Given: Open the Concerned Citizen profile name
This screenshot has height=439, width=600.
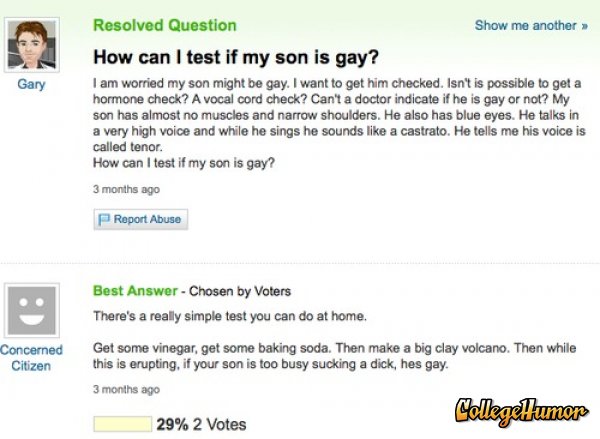Looking at the screenshot, I should (31, 358).
